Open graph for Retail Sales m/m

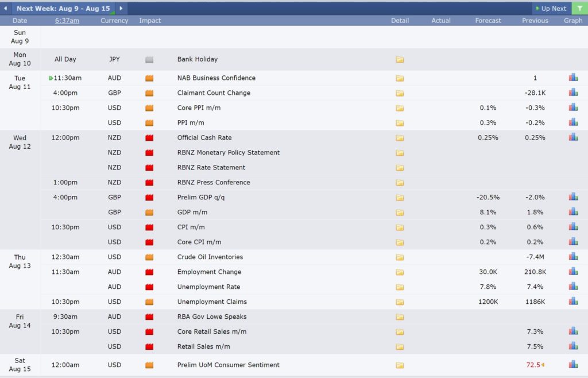tap(573, 346)
